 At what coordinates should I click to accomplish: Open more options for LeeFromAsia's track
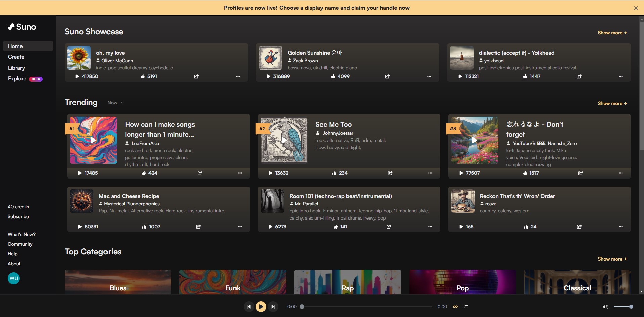(240, 173)
